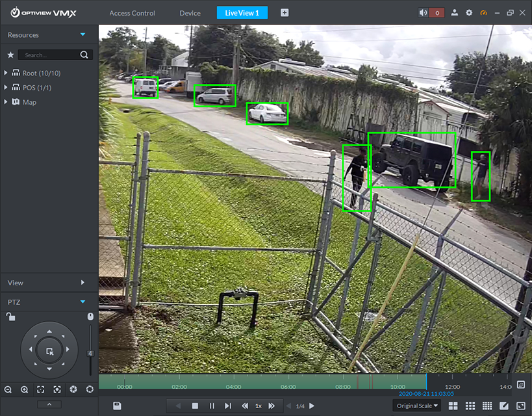Image resolution: width=532 pixels, height=416 pixels.
Task: Expand the Root (10/10) tree node
Action: [6, 73]
